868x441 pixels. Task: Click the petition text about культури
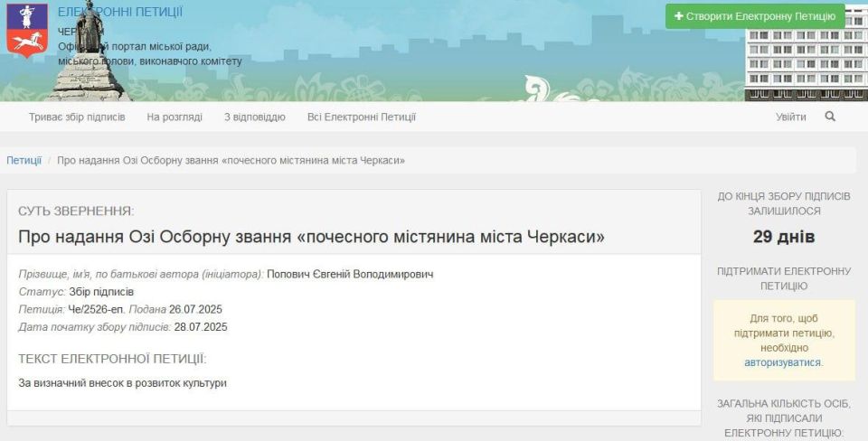coord(122,383)
